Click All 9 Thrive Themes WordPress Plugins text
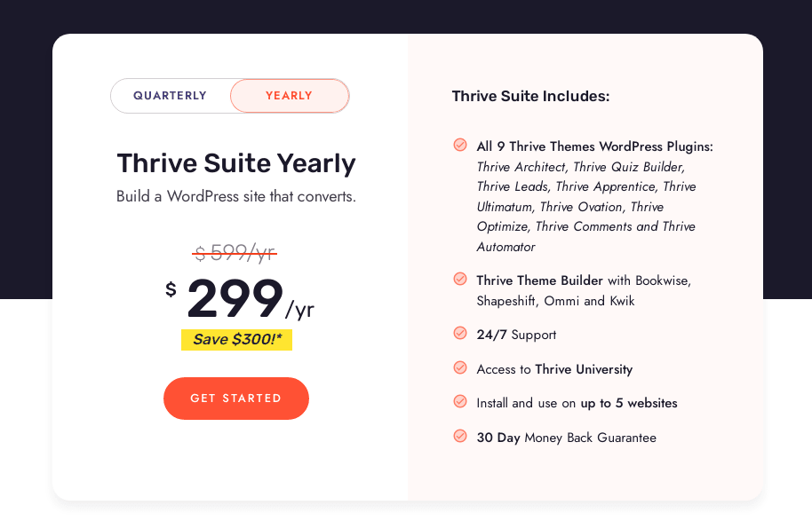The image size is (812, 521). click(x=594, y=146)
